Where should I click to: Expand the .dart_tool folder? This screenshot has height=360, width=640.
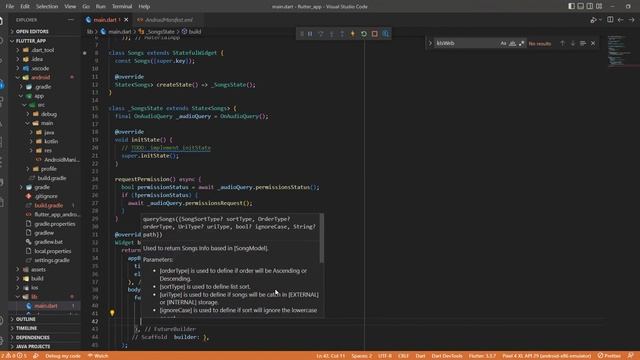[x=45, y=50]
